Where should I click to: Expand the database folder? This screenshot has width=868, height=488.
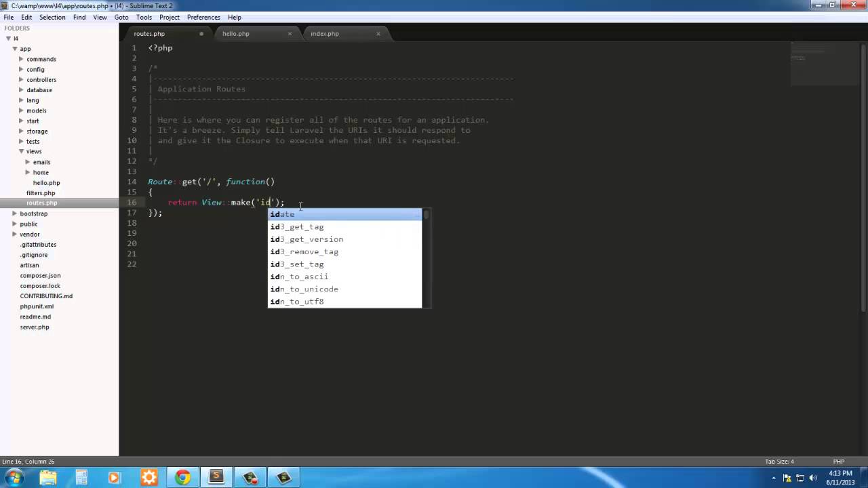tap(21, 89)
